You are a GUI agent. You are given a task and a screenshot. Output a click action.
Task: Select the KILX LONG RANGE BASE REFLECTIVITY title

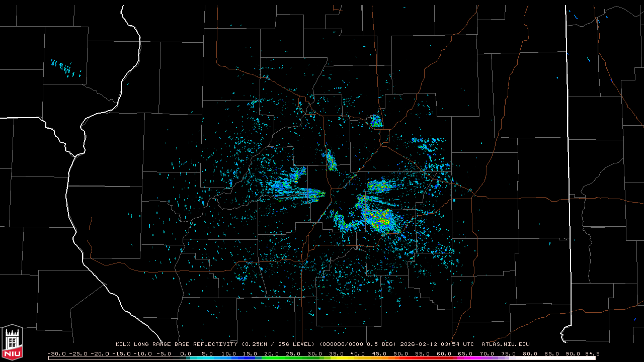[176, 344]
